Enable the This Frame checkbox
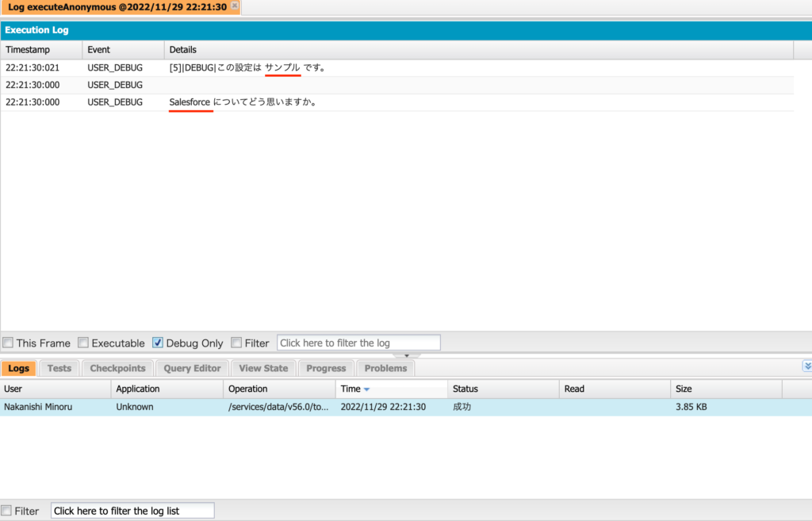The image size is (812, 521). (x=8, y=343)
